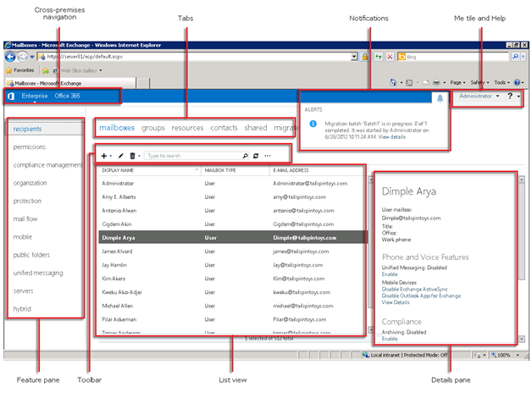
Task: Select Enterprise in cross-premises navigation
Action: pos(35,96)
